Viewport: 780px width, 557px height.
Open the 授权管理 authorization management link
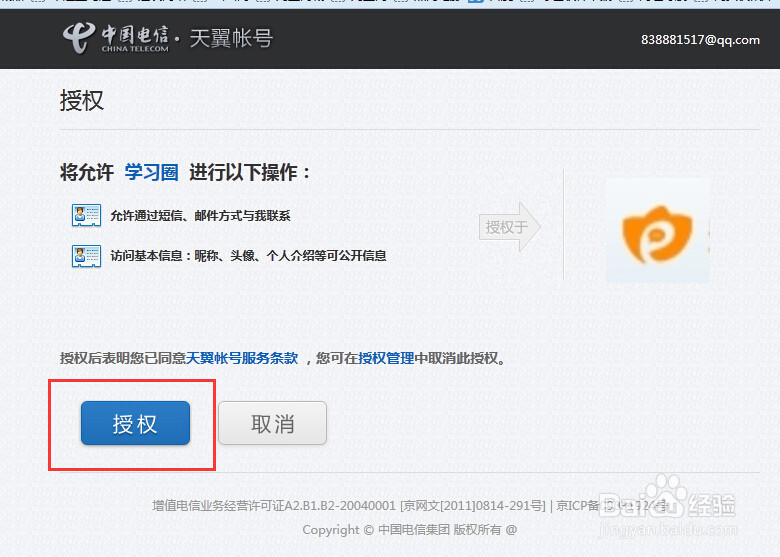pyautogui.click(x=386, y=358)
